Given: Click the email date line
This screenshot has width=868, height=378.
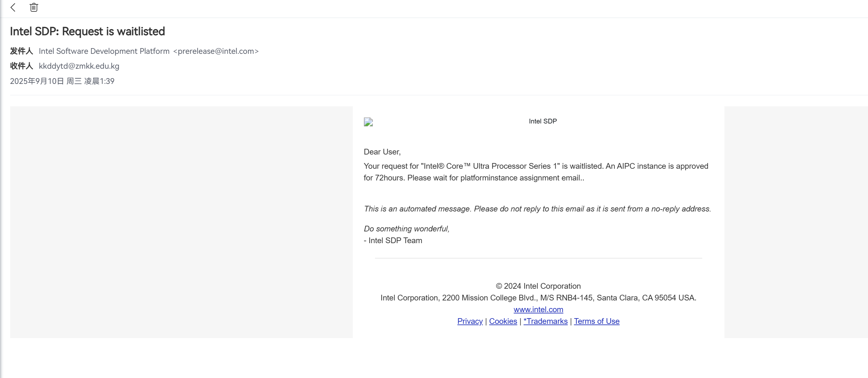Looking at the screenshot, I should (x=62, y=81).
